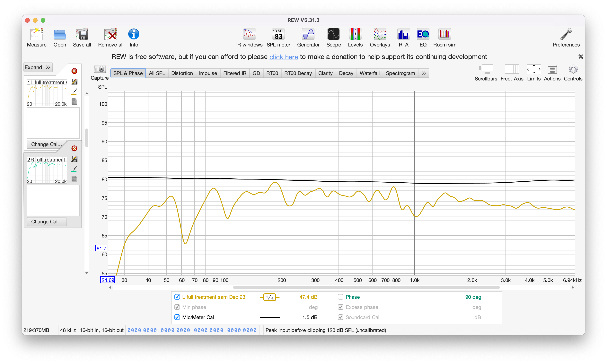Uncheck L full treatment trace checkbox
This screenshot has width=607, height=364.
(177, 297)
